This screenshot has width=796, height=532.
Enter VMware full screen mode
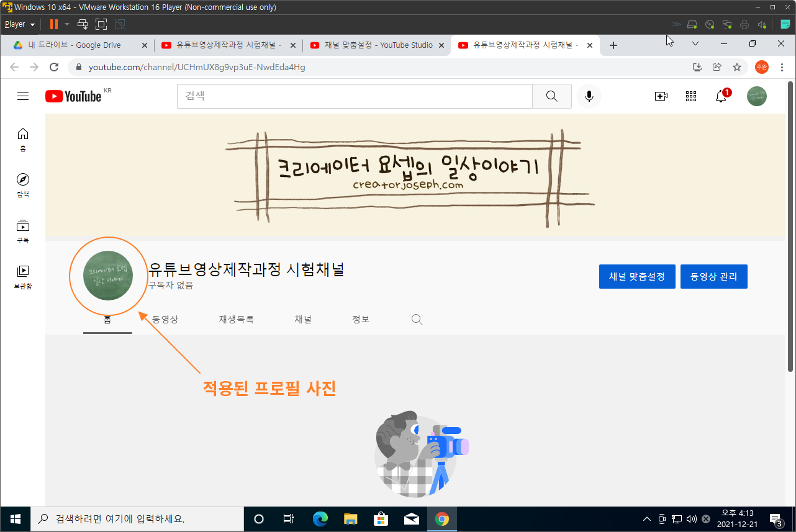pyautogui.click(x=101, y=24)
